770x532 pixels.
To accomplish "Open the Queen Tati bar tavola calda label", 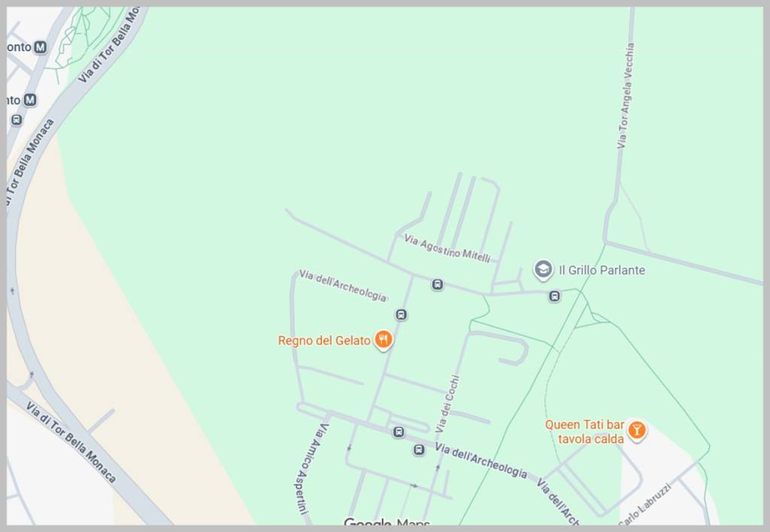I will [585, 432].
